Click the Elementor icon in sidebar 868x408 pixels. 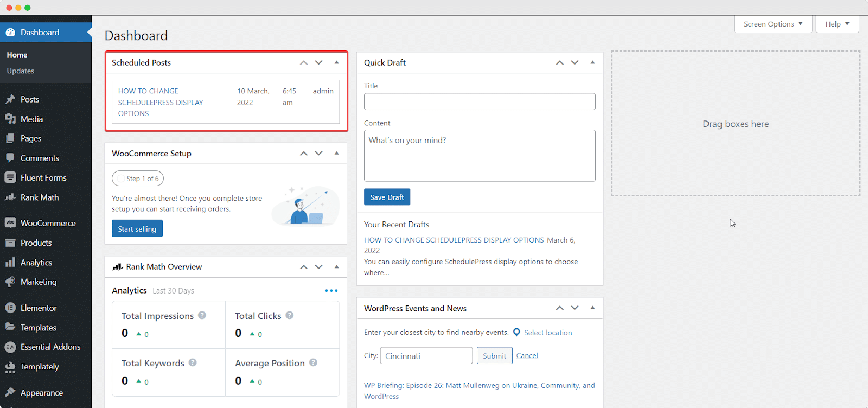click(x=10, y=308)
